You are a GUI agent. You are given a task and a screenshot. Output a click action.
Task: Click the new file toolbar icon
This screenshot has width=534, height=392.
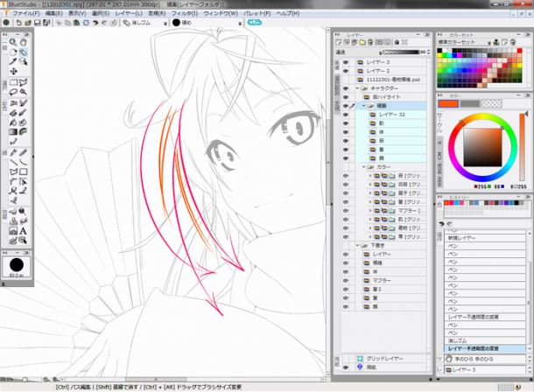pyautogui.click(x=18, y=23)
